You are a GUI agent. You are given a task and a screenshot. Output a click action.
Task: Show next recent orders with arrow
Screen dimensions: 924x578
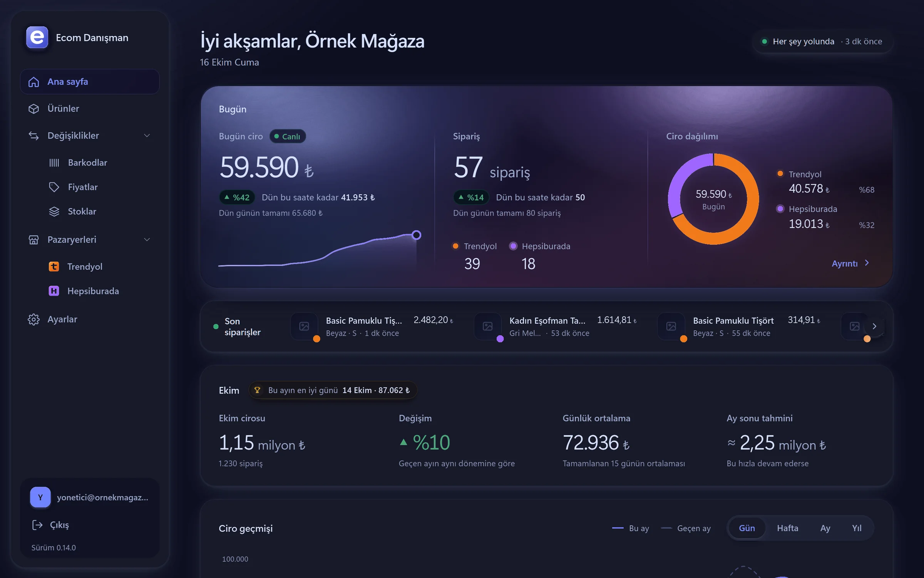click(874, 326)
